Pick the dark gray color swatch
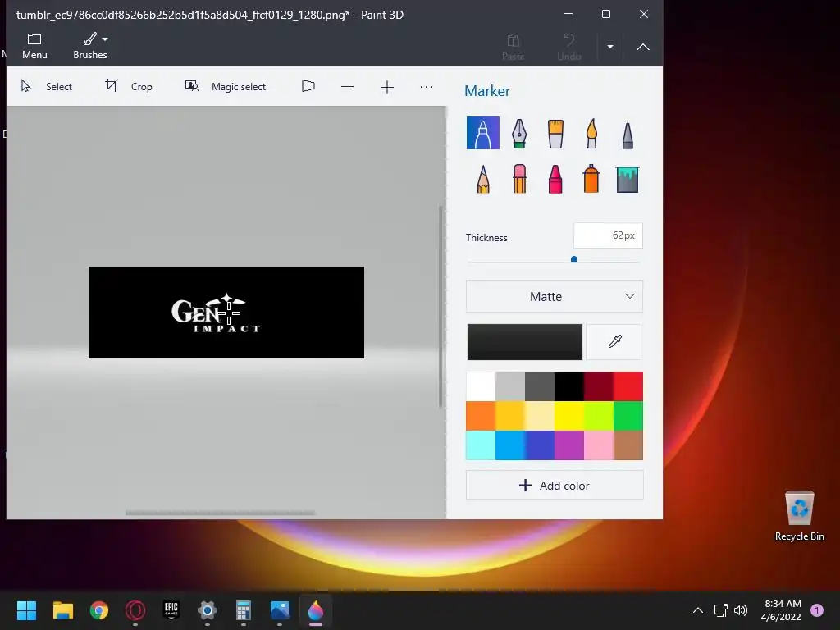Viewport: 840px width, 630px height. pos(540,386)
